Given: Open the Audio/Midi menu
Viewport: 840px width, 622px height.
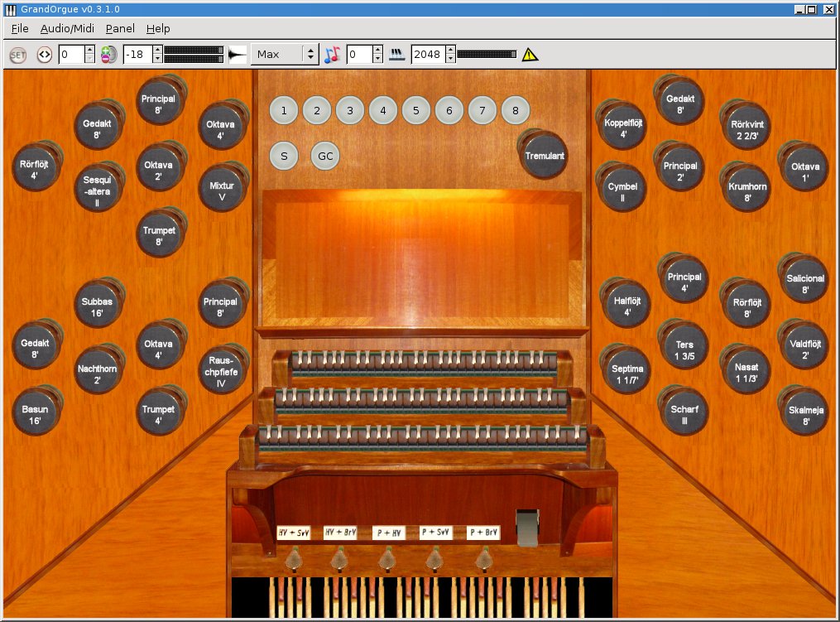Looking at the screenshot, I should pyautogui.click(x=68, y=28).
